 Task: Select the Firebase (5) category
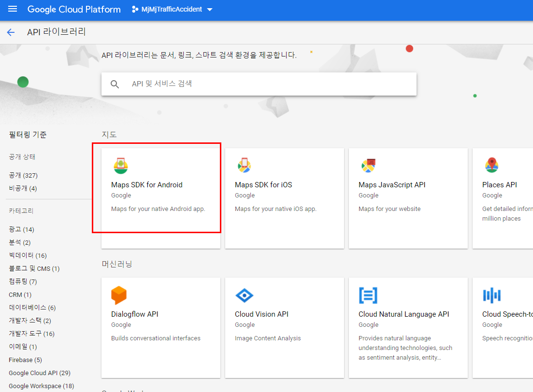[26, 360]
